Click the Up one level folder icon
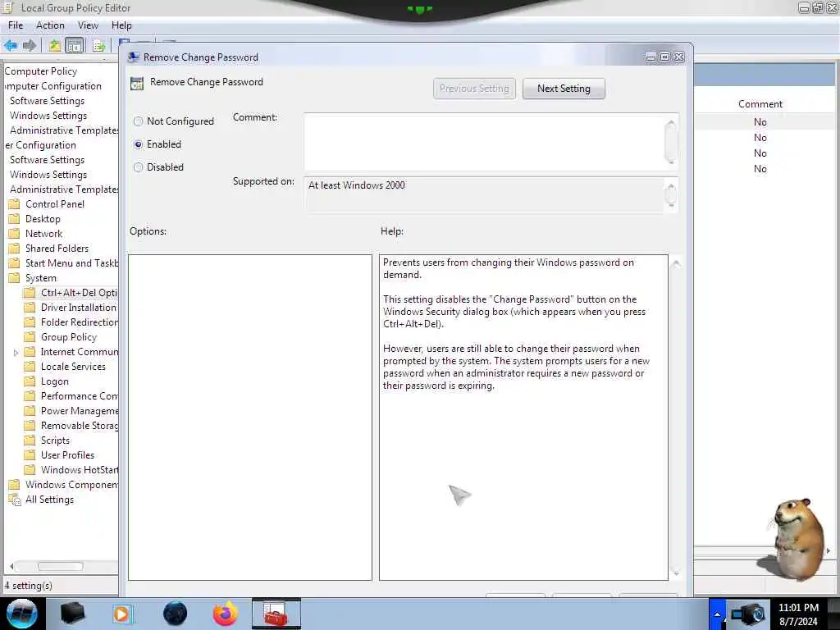 tap(55, 46)
